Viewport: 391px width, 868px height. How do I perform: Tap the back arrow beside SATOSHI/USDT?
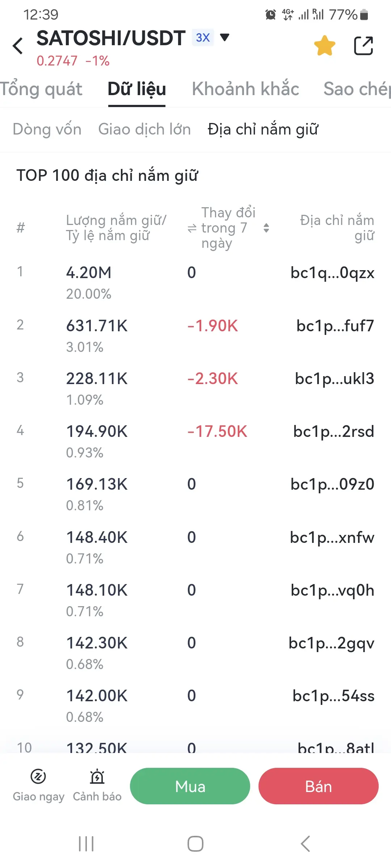[18, 46]
